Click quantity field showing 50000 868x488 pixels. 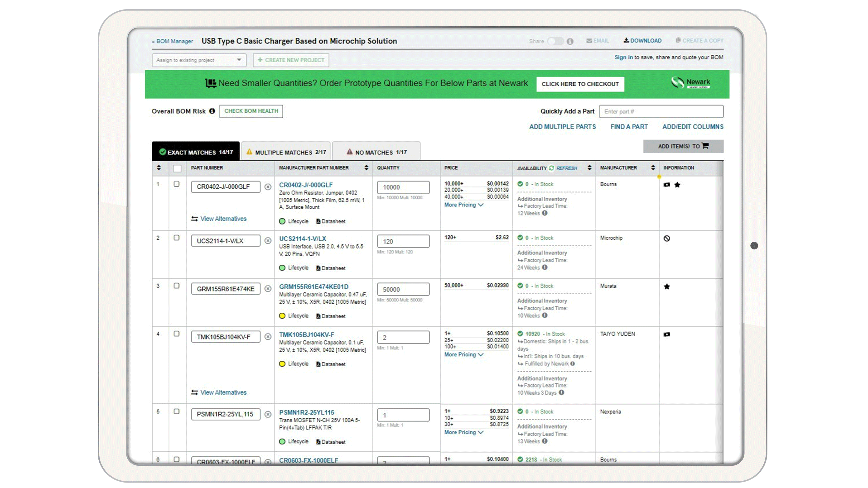coord(403,289)
